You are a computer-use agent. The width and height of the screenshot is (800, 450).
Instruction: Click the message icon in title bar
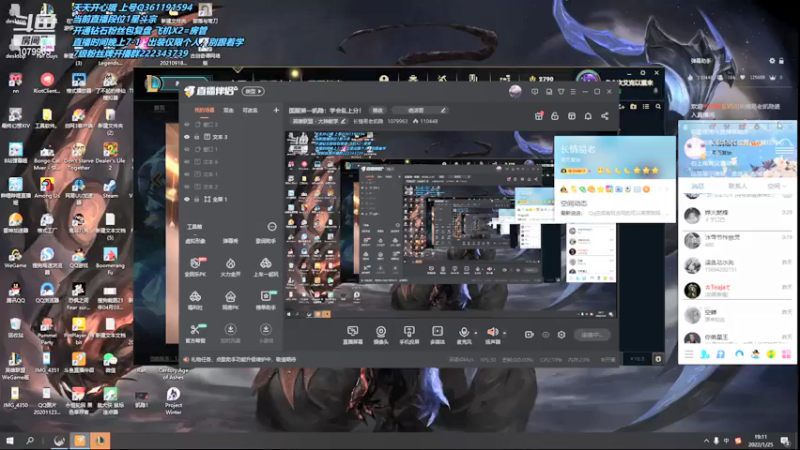[535, 92]
